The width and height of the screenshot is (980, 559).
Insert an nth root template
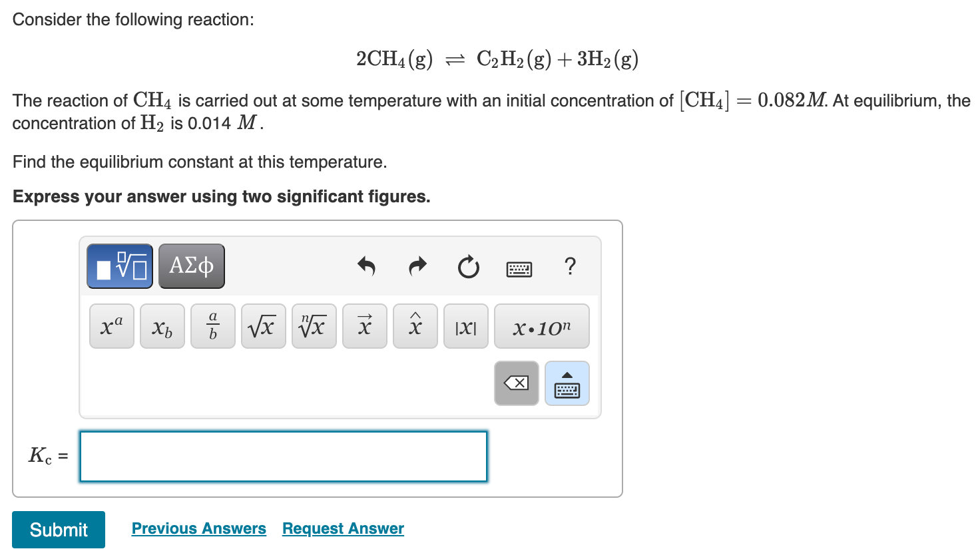coord(314,325)
